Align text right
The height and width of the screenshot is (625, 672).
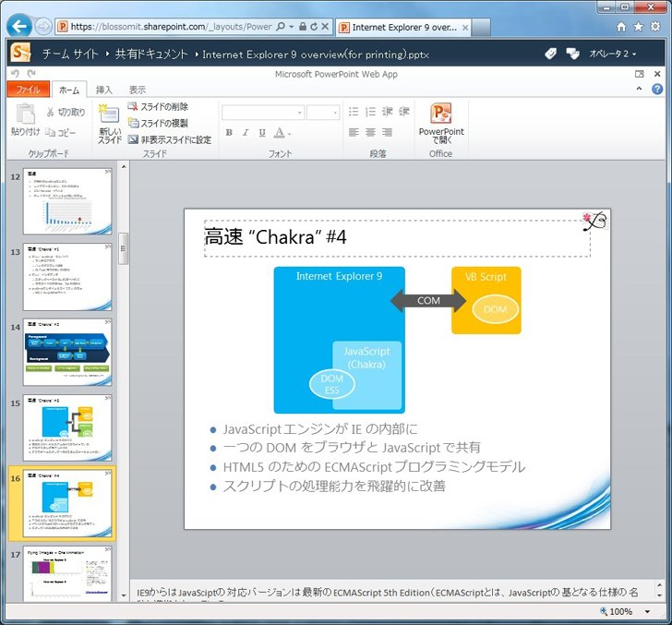387,132
